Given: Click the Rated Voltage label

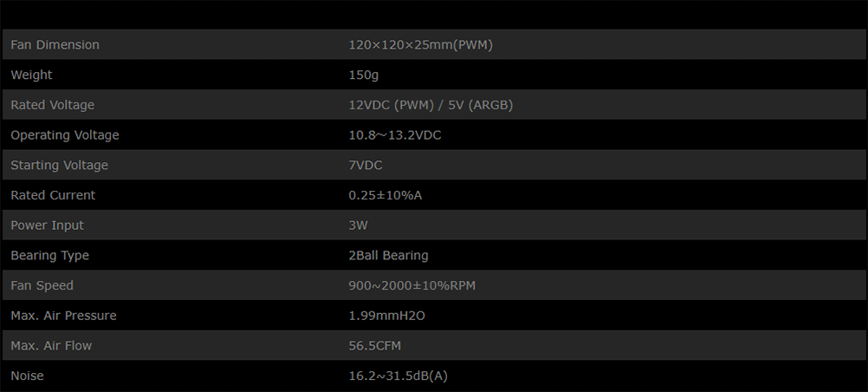Looking at the screenshot, I should point(52,105).
